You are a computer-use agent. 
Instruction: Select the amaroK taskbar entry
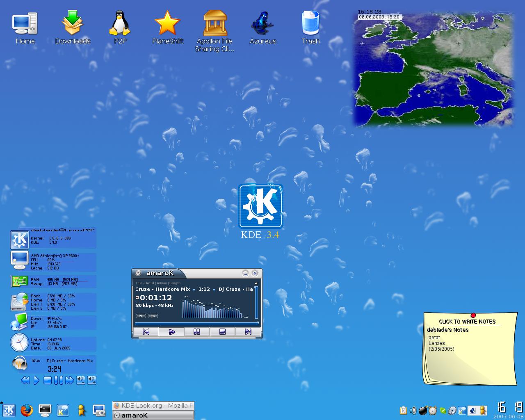(153, 415)
